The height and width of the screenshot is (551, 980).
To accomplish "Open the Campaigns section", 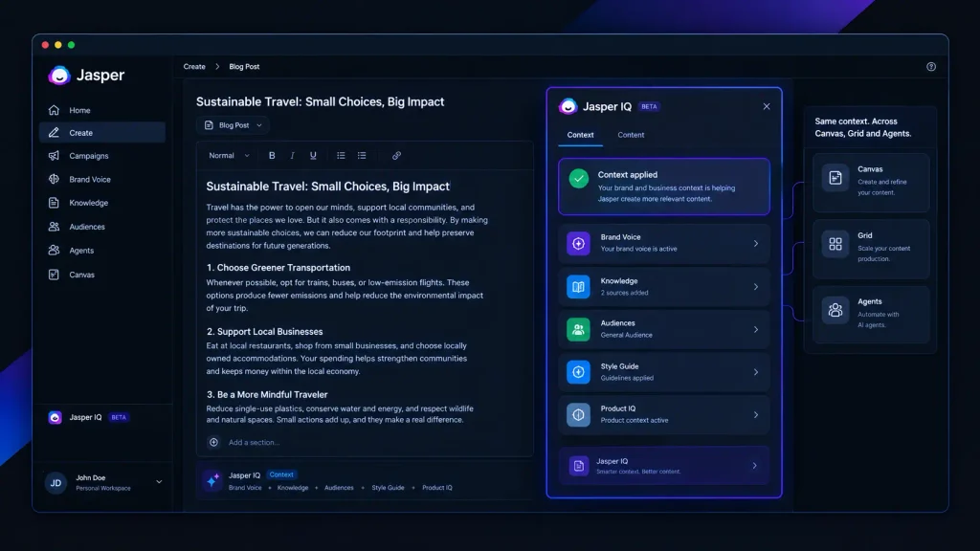I will (x=102, y=156).
